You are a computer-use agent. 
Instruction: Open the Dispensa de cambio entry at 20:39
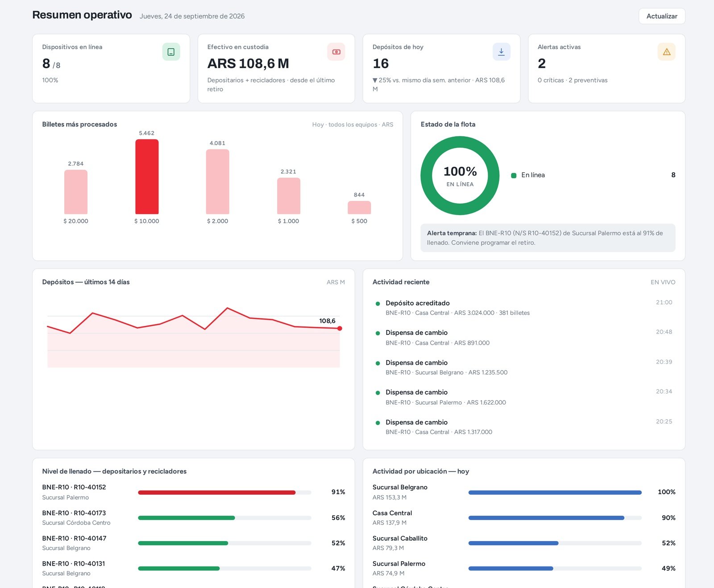click(x=524, y=367)
